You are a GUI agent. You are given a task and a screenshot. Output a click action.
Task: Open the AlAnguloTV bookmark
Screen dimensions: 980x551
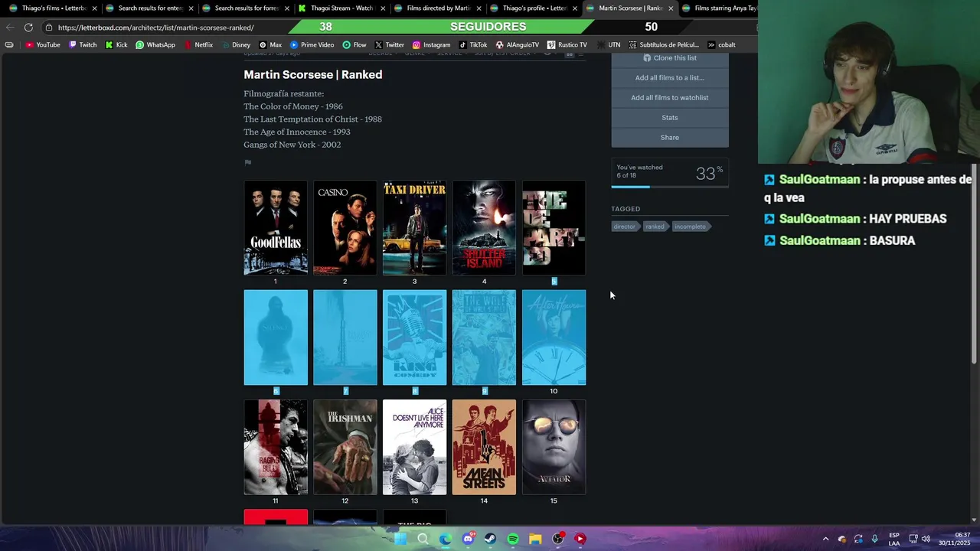[x=517, y=44]
